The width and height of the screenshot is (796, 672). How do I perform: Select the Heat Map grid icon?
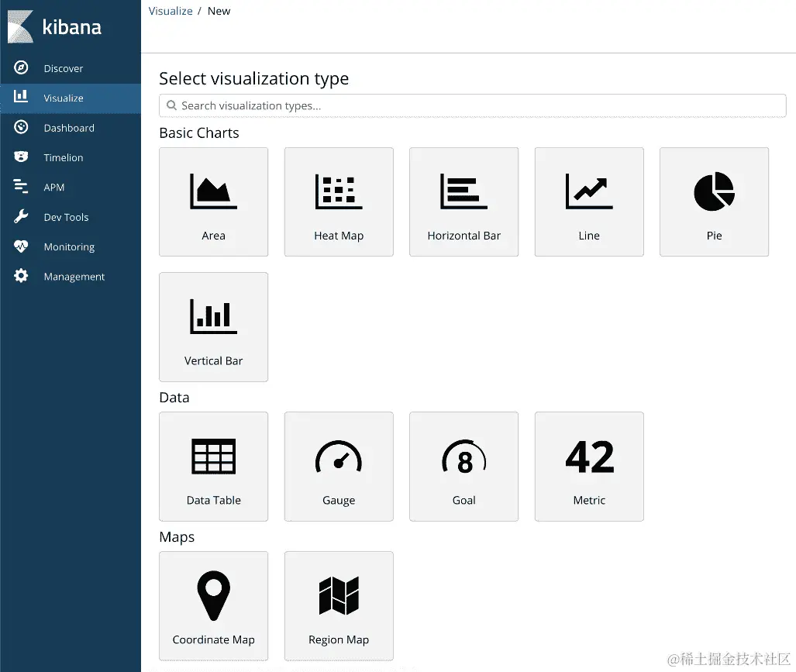(x=339, y=191)
